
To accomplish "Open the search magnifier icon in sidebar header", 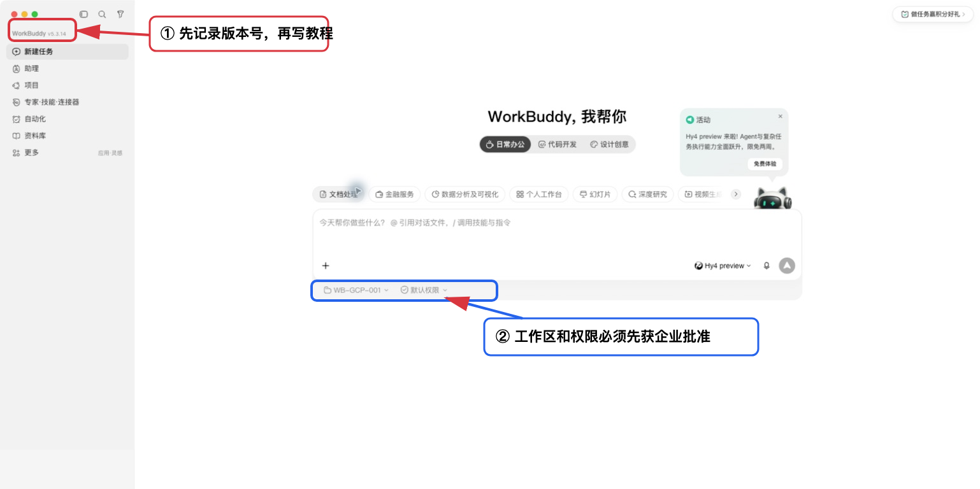I will [102, 14].
